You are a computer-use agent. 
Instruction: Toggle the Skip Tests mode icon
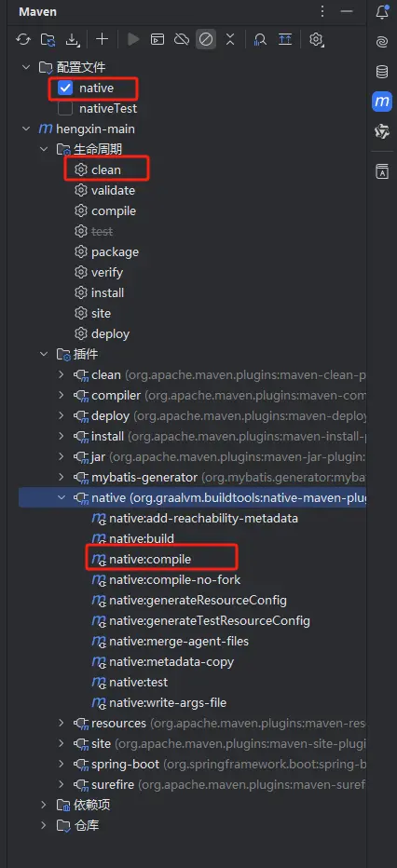tap(206, 39)
